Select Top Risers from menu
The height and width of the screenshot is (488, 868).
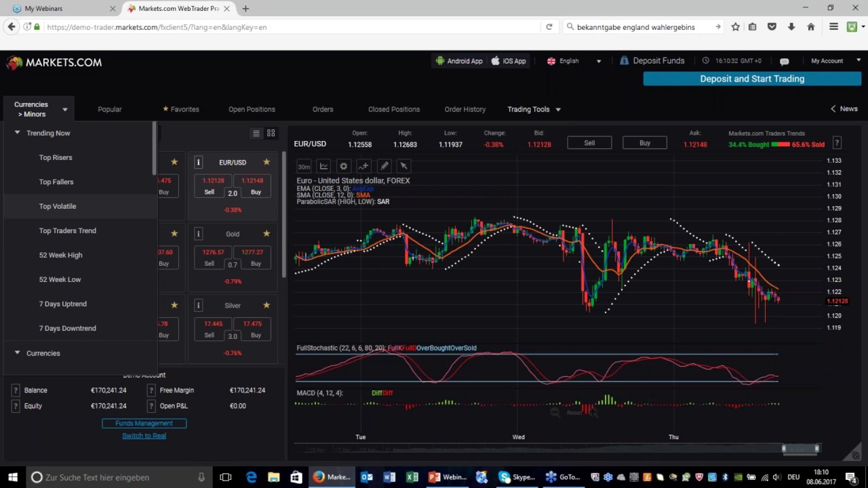coord(56,157)
